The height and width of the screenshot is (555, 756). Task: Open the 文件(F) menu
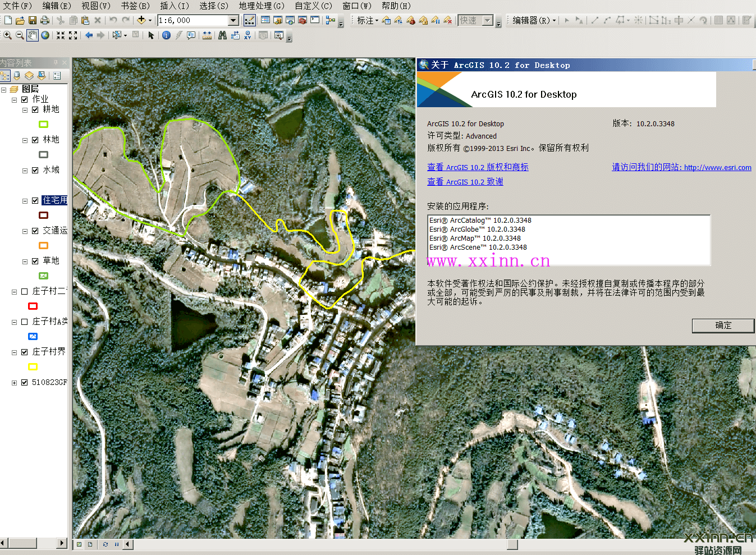[x=17, y=6]
